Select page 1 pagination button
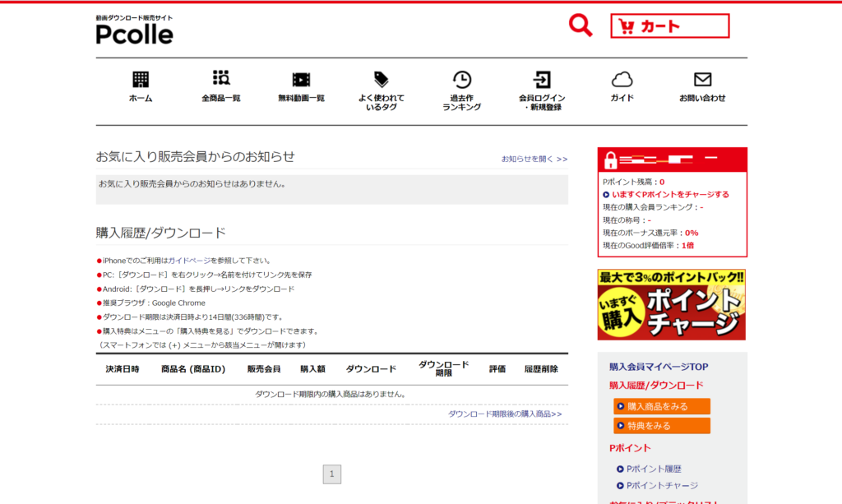 331,474
